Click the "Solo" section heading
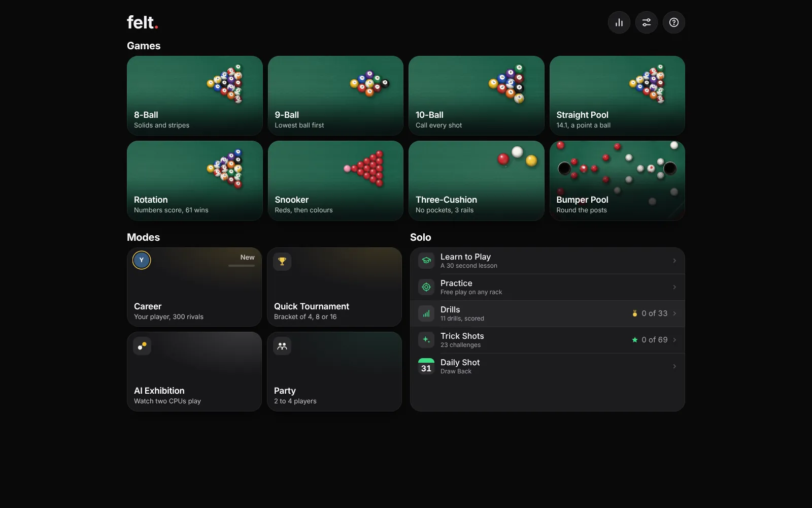Screen dimensions: 812x508 pyautogui.click(x=421, y=237)
